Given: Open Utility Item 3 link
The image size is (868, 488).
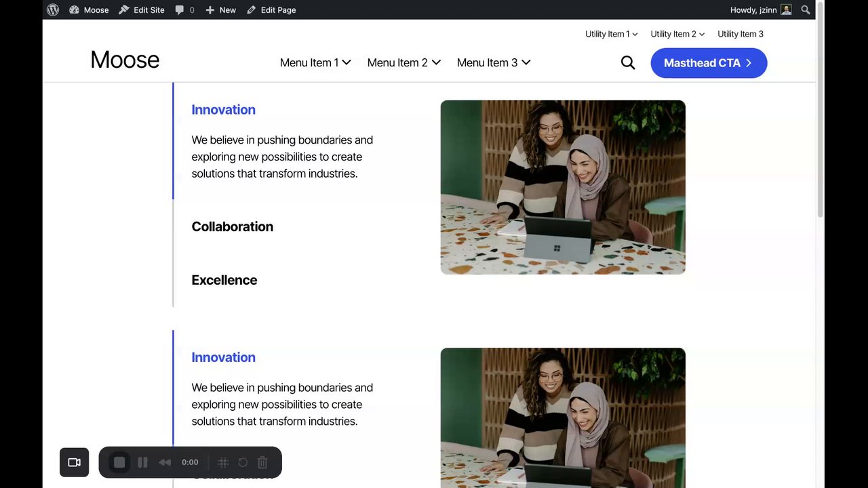Looking at the screenshot, I should 741,34.
